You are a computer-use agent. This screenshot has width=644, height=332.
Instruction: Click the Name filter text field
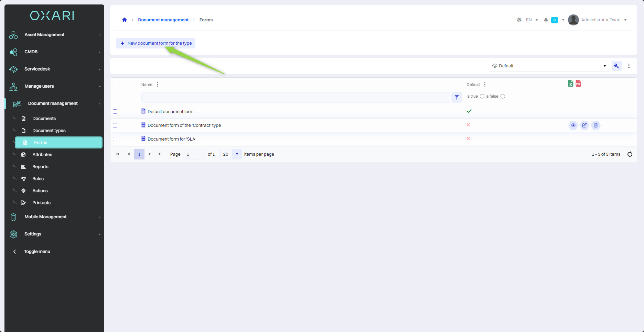click(296, 97)
